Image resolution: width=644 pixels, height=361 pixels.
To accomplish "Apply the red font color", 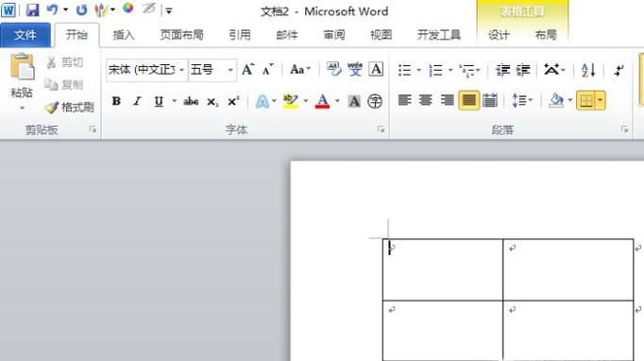I will point(323,101).
